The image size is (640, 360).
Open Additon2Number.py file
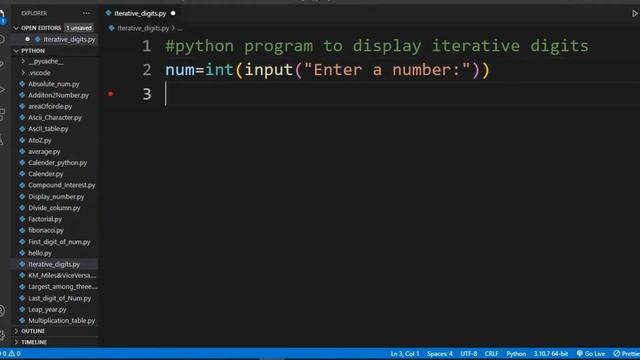58,95
